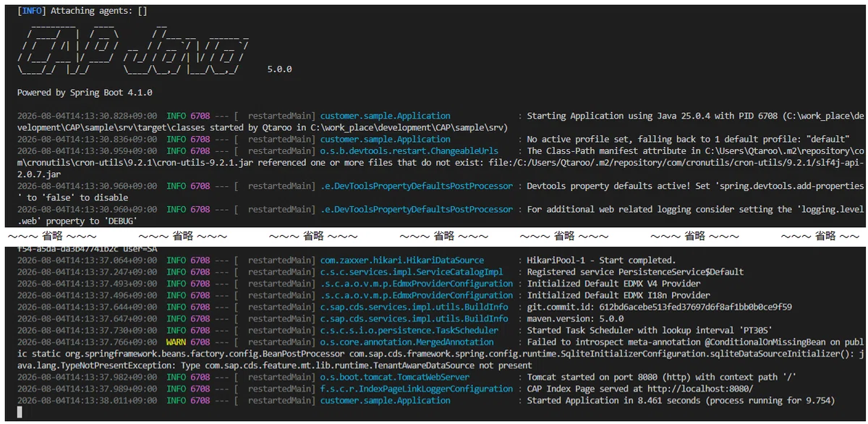Select the "Powered by Spring Boot 4.1.0" text
This screenshot has height=424, width=868.
pos(85,93)
